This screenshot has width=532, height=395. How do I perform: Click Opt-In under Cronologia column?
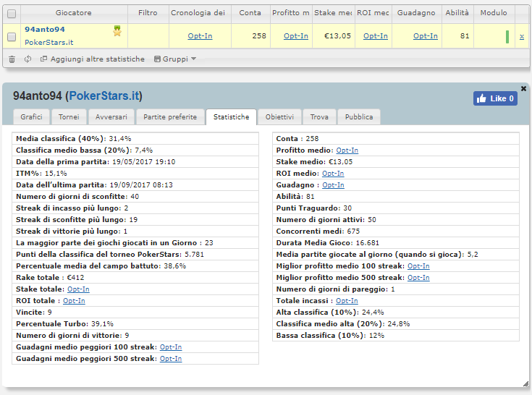coord(200,36)
